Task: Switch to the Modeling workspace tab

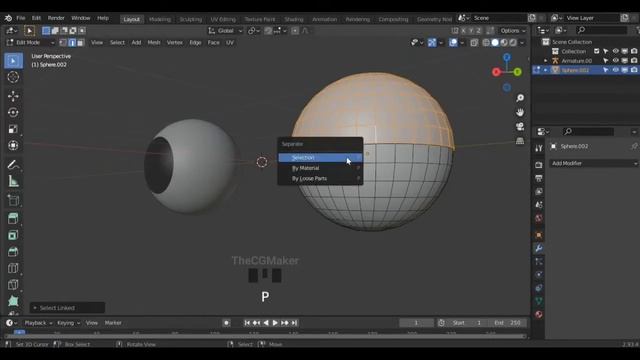Action: pyautogui.click(x=160, y=19)
